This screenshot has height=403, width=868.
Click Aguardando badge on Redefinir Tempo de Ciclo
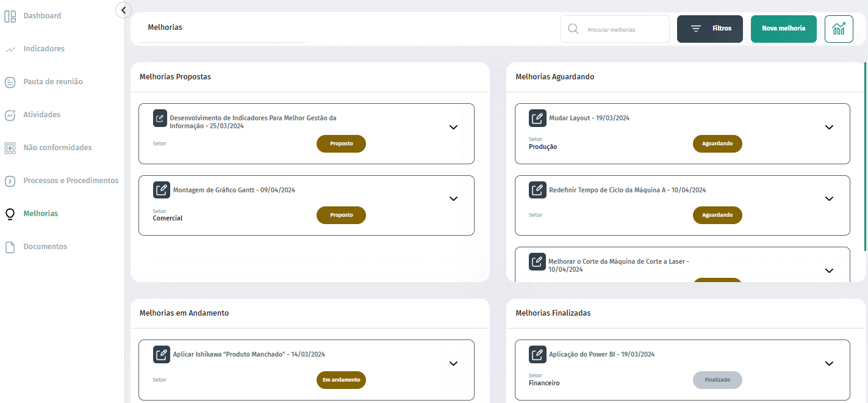point(717,215)
